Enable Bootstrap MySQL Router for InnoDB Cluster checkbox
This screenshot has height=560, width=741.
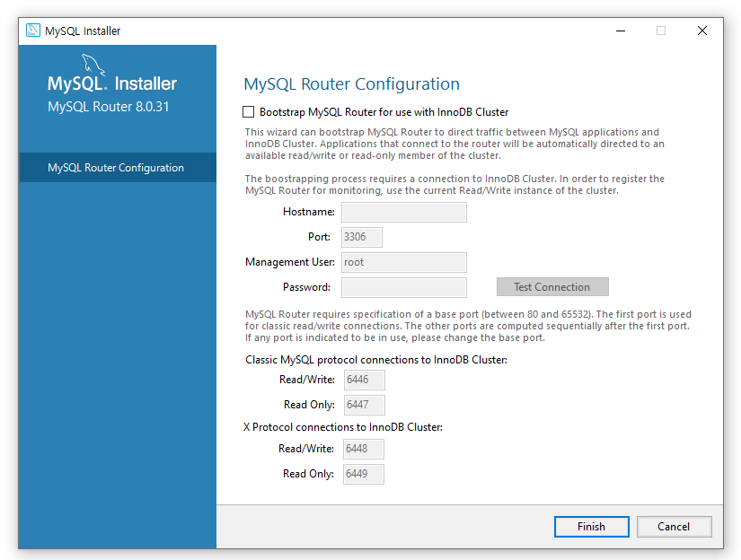248,112
